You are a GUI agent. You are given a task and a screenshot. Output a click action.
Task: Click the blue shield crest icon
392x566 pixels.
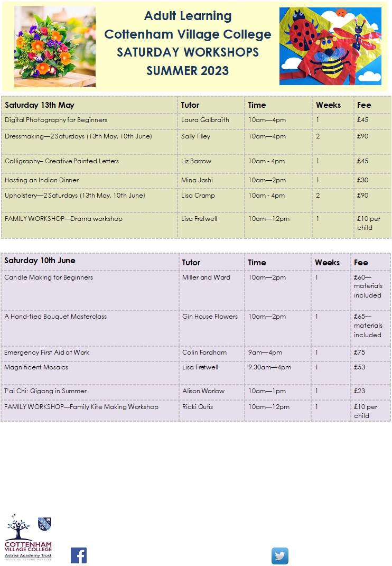click(44, 523)
